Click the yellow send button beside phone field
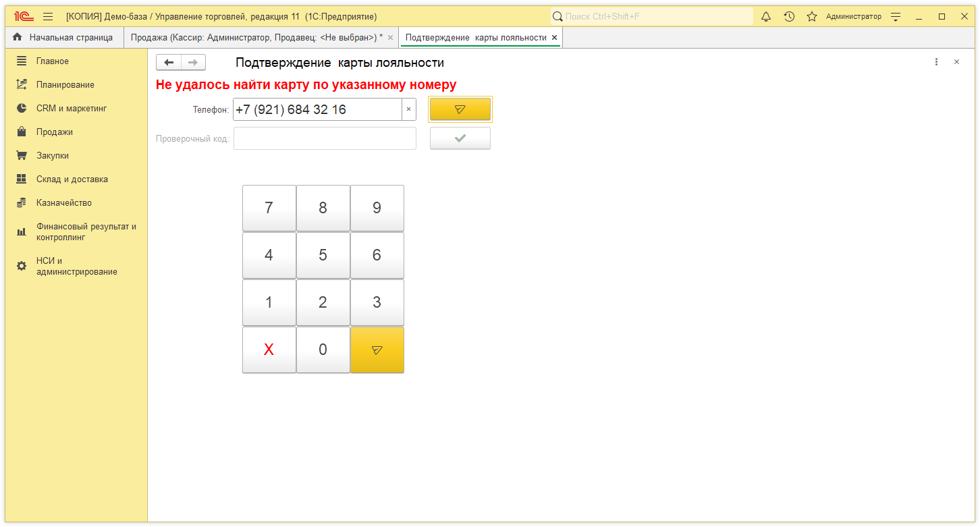Image resolution: width=980 pixels, height=527 pixels. [460, 109]
